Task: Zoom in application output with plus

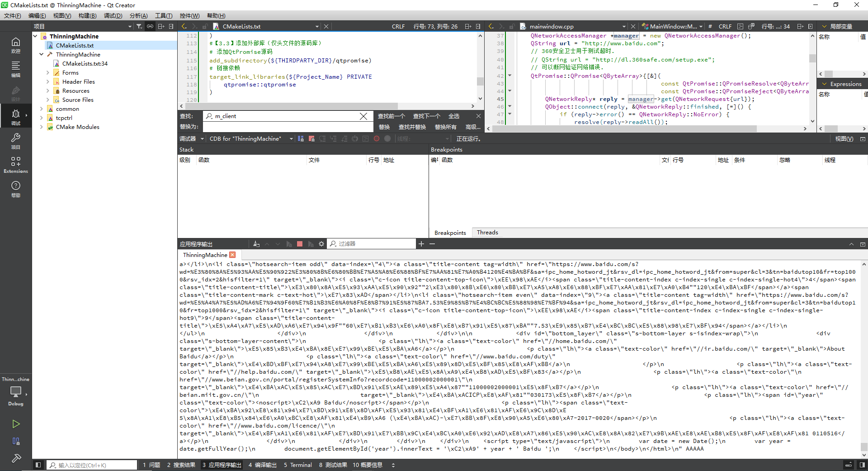Action: tap(421, 244)
